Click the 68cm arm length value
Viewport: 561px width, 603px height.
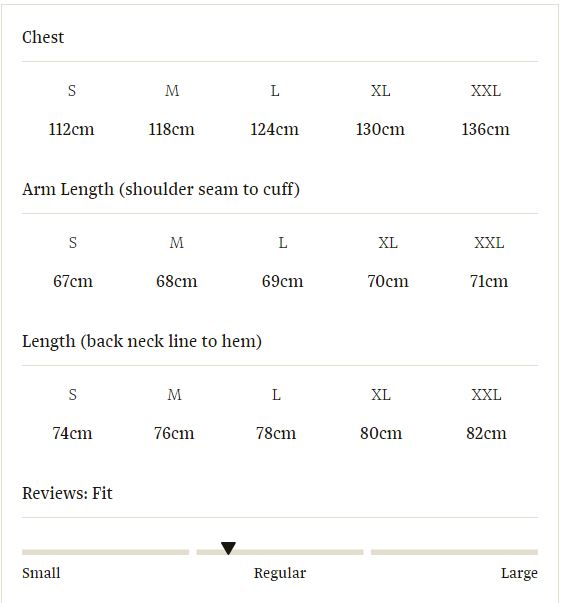pyautogui.click(x=176, y=282)
